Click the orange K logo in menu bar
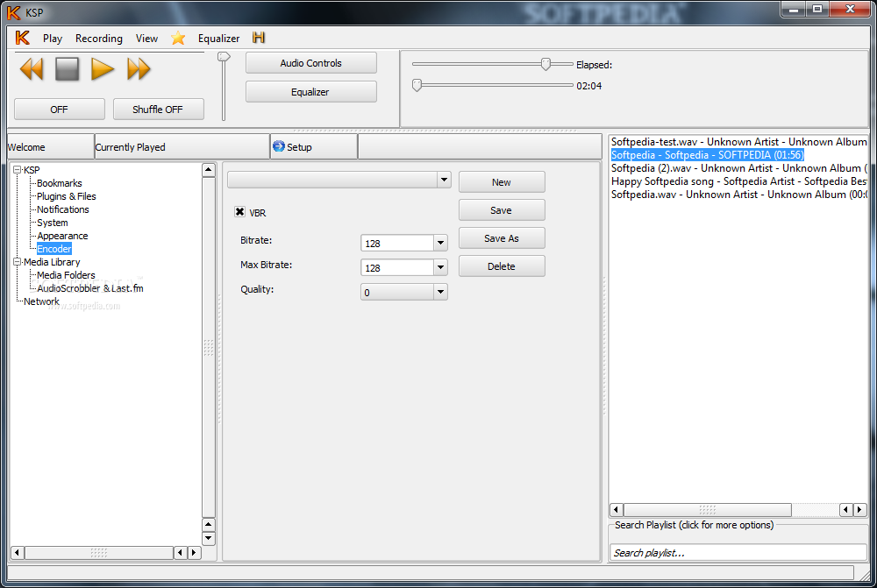The width and height of the screenshot is (877, 588). [x=22, y=38]
